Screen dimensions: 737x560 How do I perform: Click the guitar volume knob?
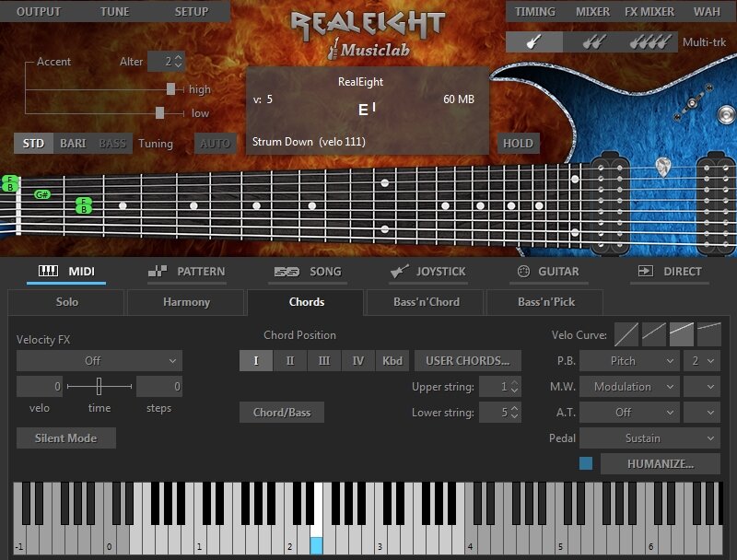(726, 114)
